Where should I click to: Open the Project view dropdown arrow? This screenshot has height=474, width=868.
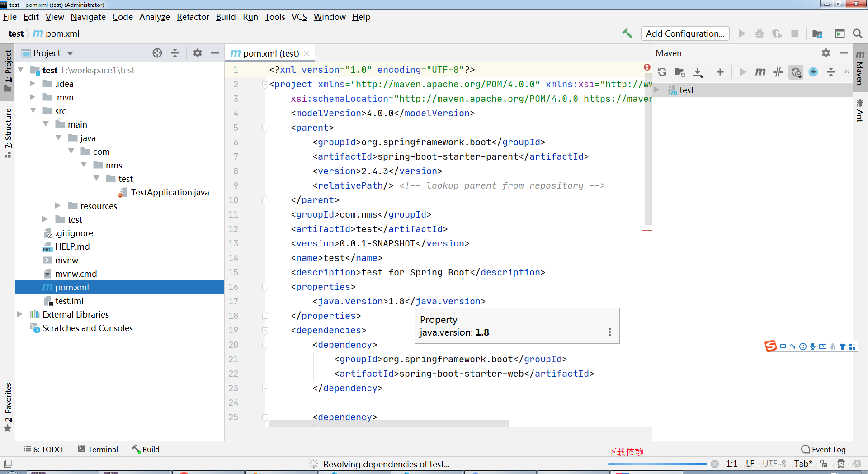[x=70, y=53]
